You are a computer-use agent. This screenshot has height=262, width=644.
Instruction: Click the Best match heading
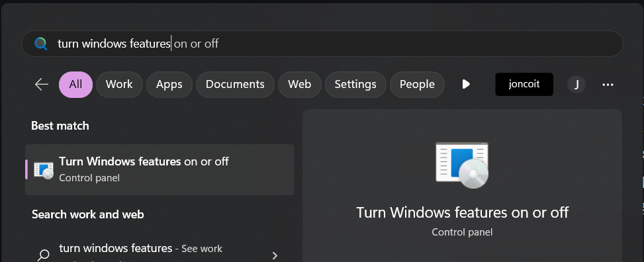click(60, 126)
